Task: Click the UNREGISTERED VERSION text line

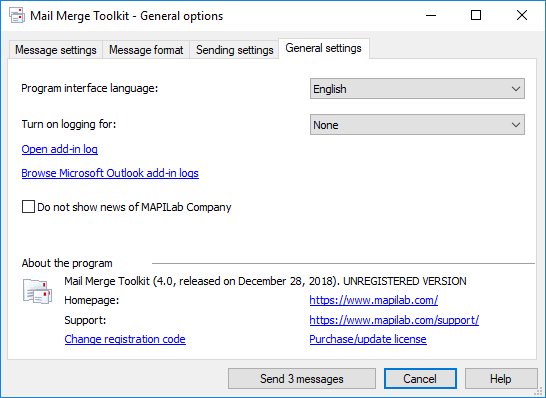Action: 265,281
